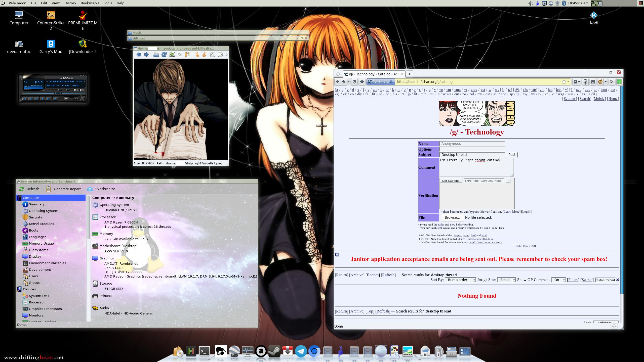Click the Browse... file button
The width and height of the screenshot is (644, 362).
(452, 217)
